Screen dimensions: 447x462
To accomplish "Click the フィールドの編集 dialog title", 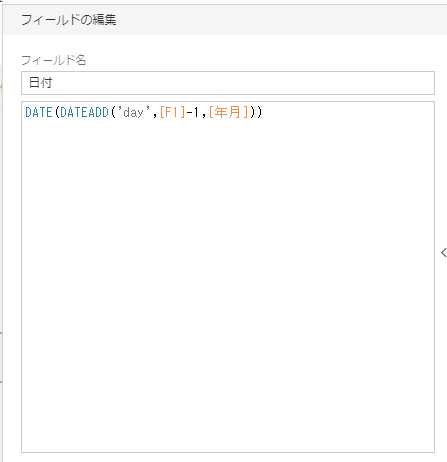I will pos(69,20).
